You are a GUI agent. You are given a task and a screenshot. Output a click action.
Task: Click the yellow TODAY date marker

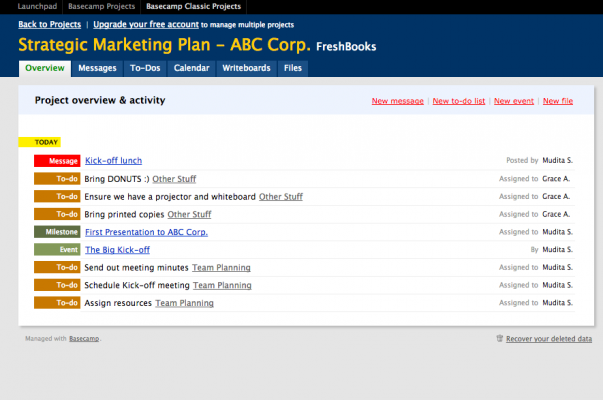pyautogui.click(x=40, y=142)
